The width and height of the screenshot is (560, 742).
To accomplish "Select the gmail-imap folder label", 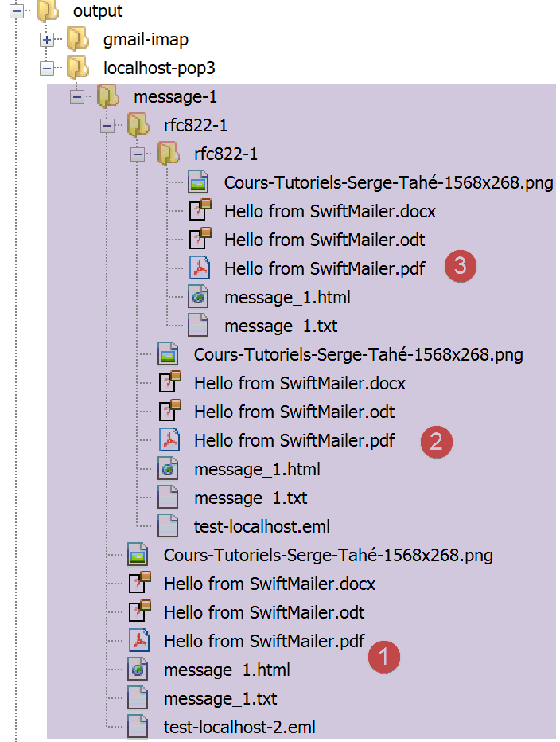I will coord(146,39).
